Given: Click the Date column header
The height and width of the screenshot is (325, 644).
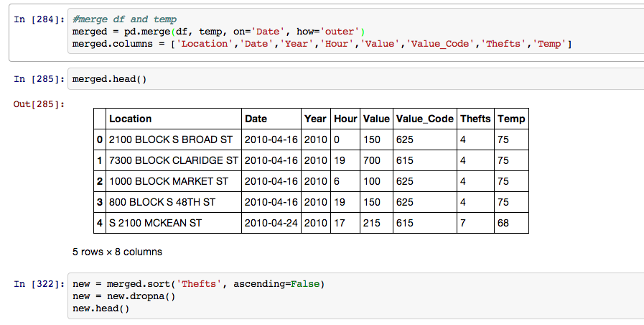Looking at the screenshot, I should (271, 119).
